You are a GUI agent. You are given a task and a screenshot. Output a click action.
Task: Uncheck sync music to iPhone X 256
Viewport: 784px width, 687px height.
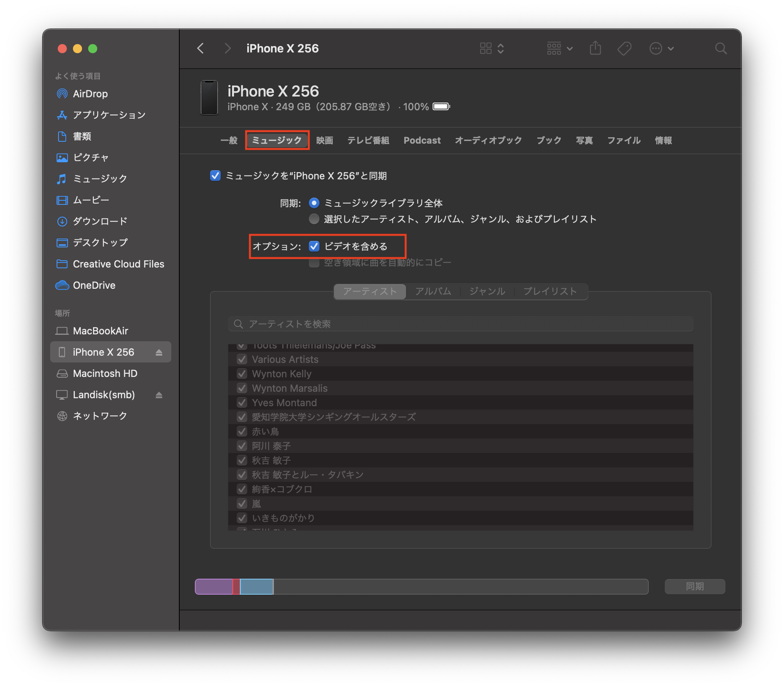pos(215,176)
